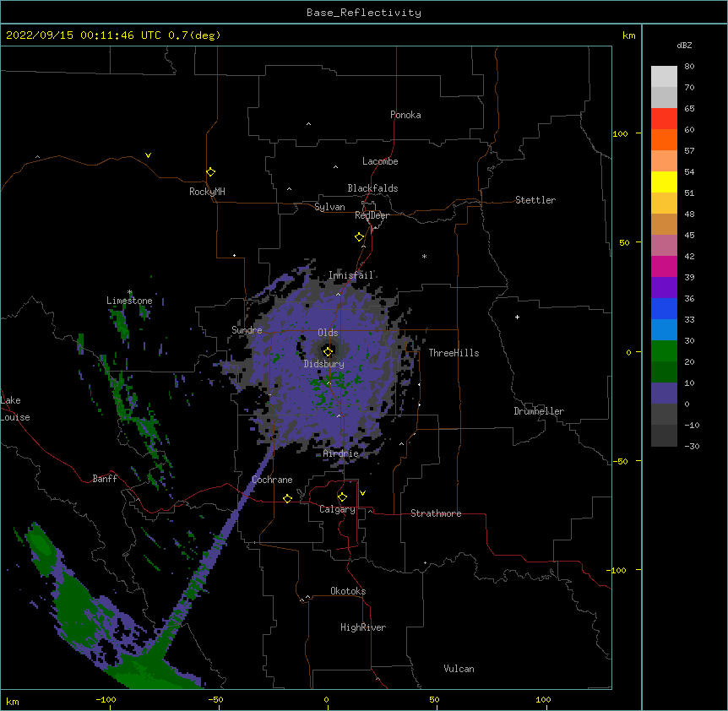
Task: Click the Lacombe town label
Action: coord(380,161)
